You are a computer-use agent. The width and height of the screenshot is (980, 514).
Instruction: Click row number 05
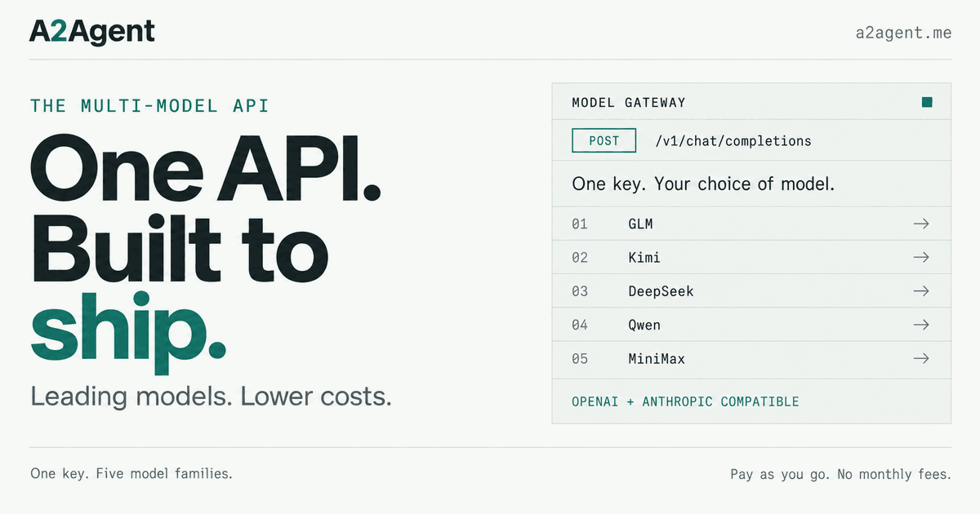pyautogui.click(x=580, y=358)
